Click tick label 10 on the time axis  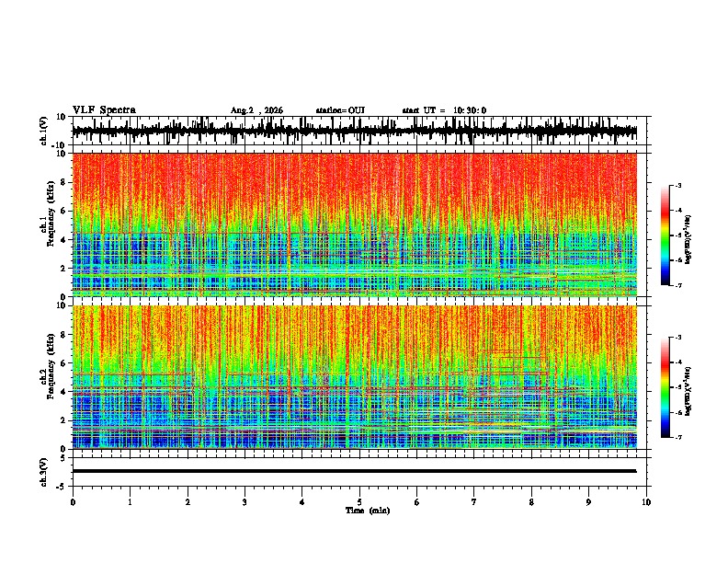tap(646, 502)
